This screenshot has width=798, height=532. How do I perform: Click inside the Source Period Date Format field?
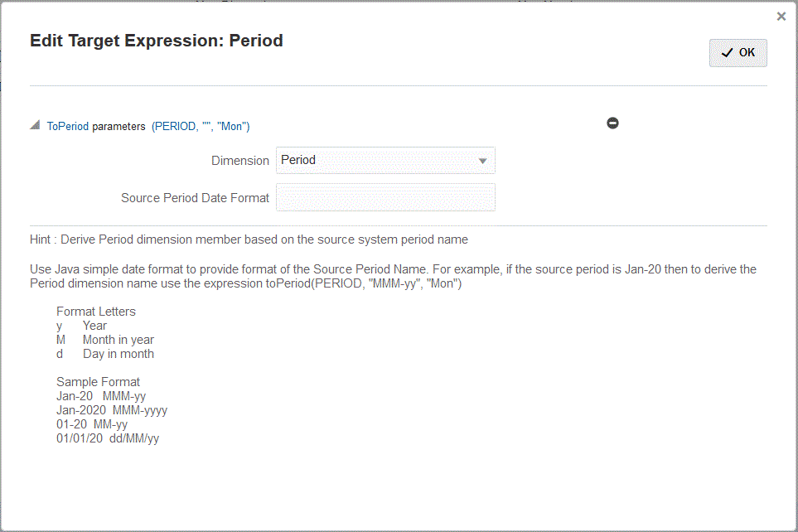point(385,197)
